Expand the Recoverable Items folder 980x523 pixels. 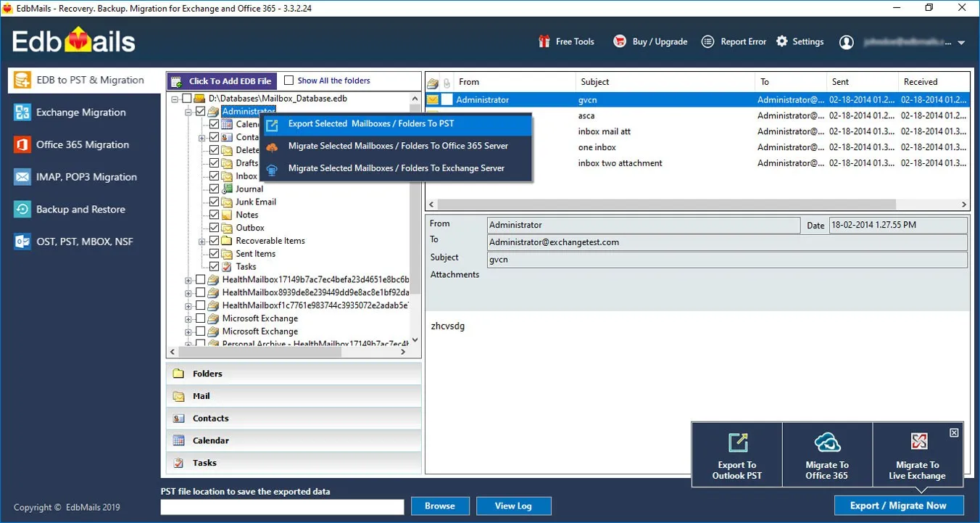(x=202, y=241)
